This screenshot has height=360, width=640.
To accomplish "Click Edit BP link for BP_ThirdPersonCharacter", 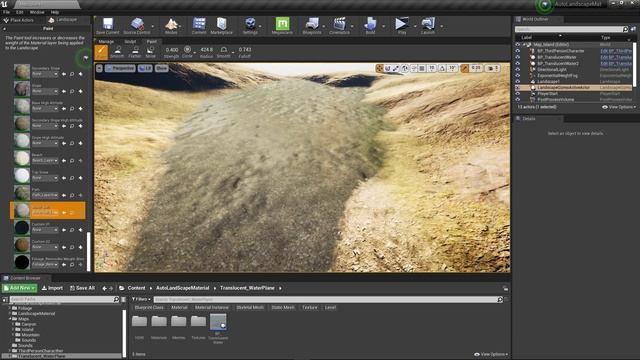I will [616, 51].
